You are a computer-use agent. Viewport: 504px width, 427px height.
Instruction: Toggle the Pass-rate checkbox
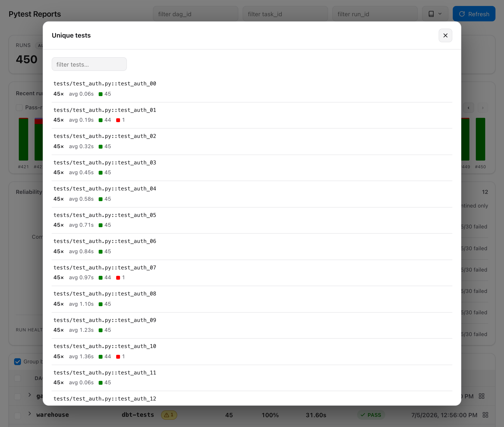click(x=19, y=107)
